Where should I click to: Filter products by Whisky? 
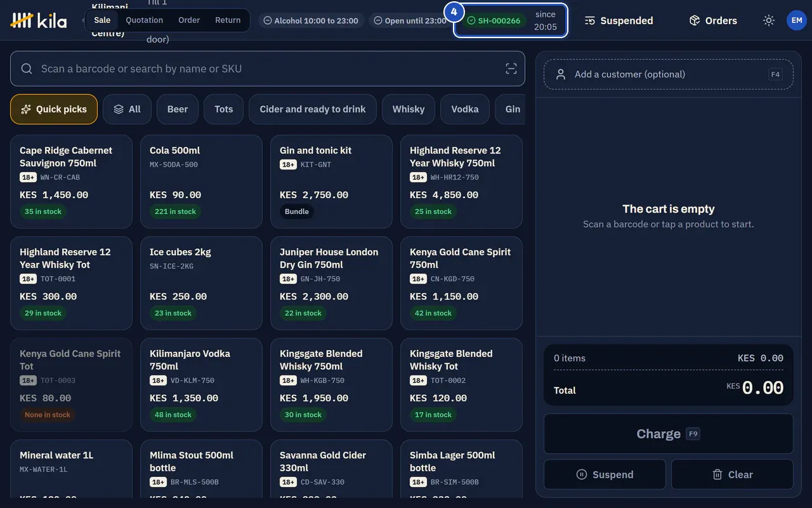[409, 109]
